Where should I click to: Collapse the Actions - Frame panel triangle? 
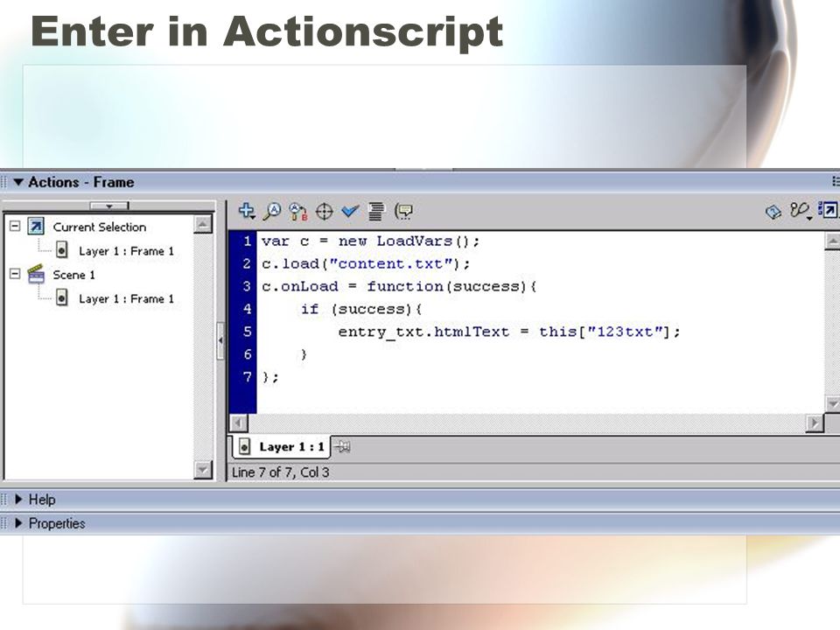18,182
